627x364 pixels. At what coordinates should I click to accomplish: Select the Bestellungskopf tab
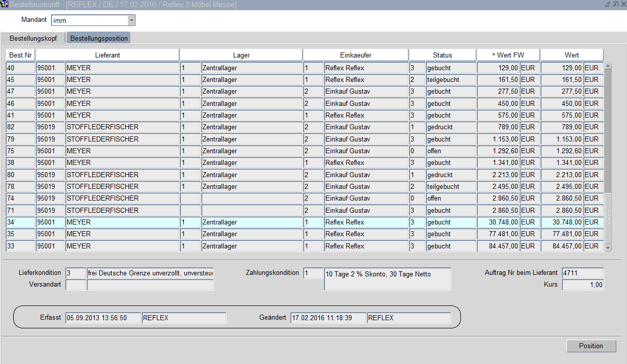click(33, 39)
